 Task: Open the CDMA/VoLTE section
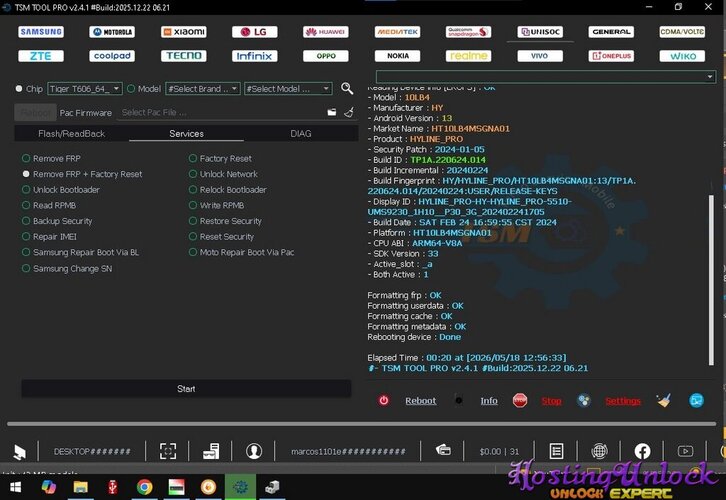[682, 31]
